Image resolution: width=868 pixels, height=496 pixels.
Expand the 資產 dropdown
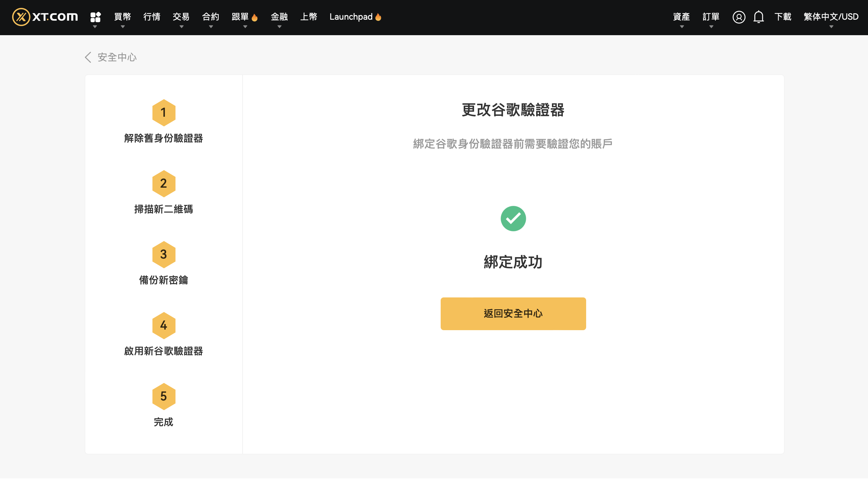(681, 17)
